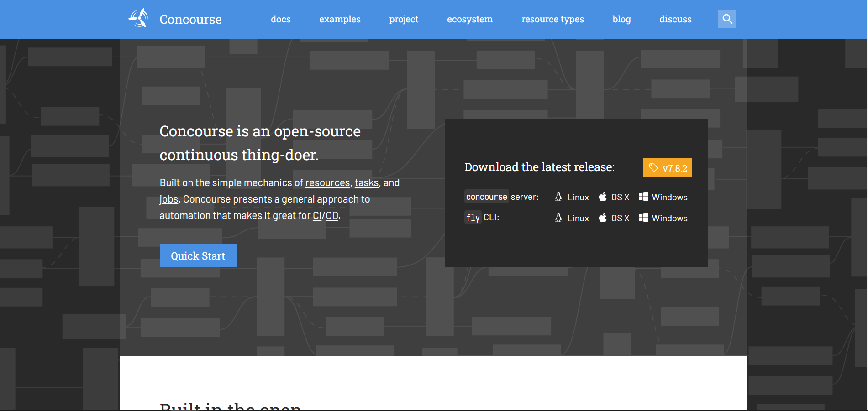The image size is (868, 411).
Task: Select ecosystem in the top navigation
Action: tap(470, 19)
